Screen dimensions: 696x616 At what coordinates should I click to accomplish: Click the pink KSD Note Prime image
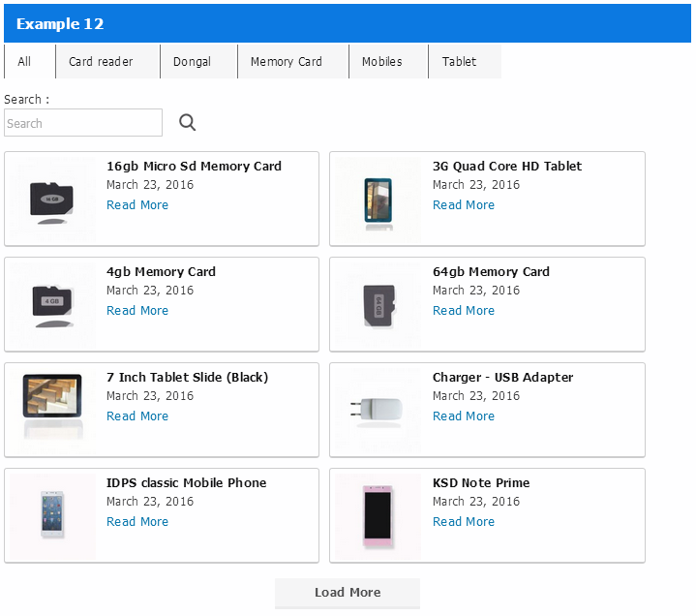[x=378, y=517]
